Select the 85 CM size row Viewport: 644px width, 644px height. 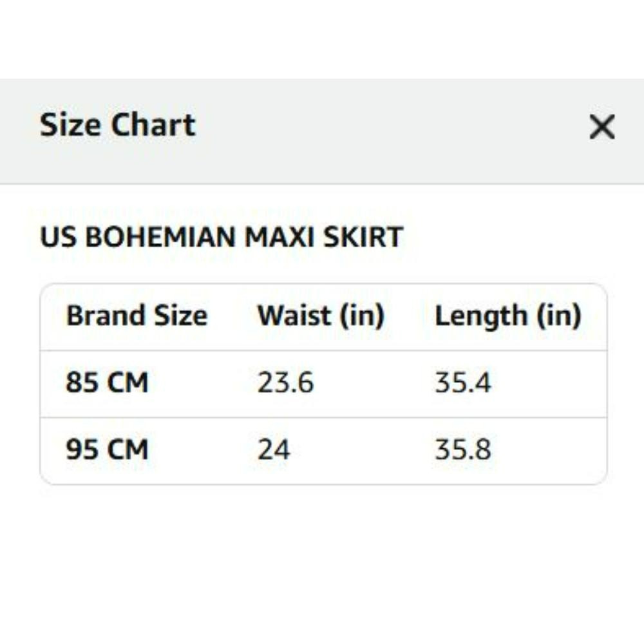click(324, 384)
